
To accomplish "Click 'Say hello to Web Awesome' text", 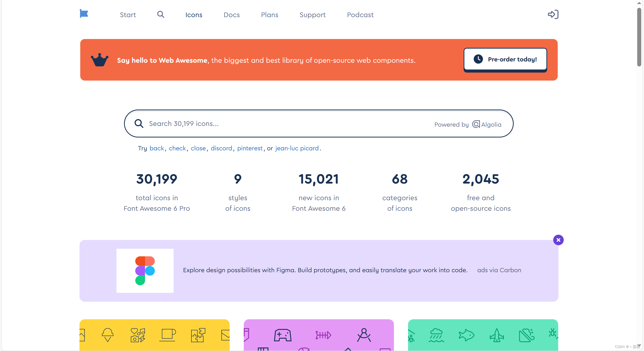I will (x=162, y=60).
